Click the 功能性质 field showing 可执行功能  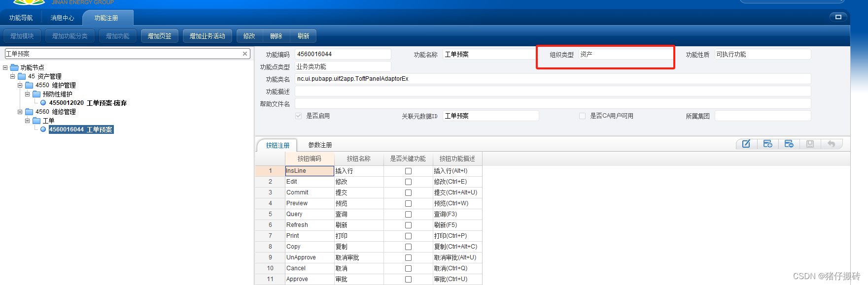click(763, 54)
